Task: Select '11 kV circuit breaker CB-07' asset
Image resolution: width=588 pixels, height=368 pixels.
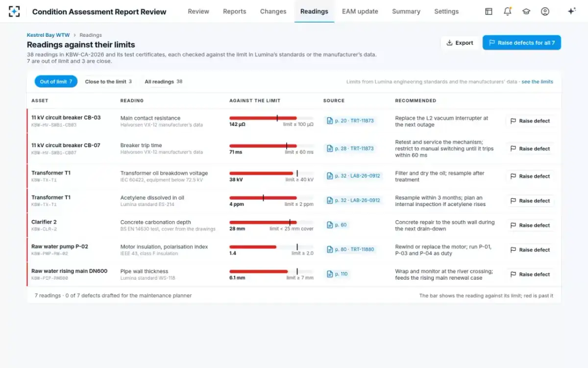Action: 66,145
